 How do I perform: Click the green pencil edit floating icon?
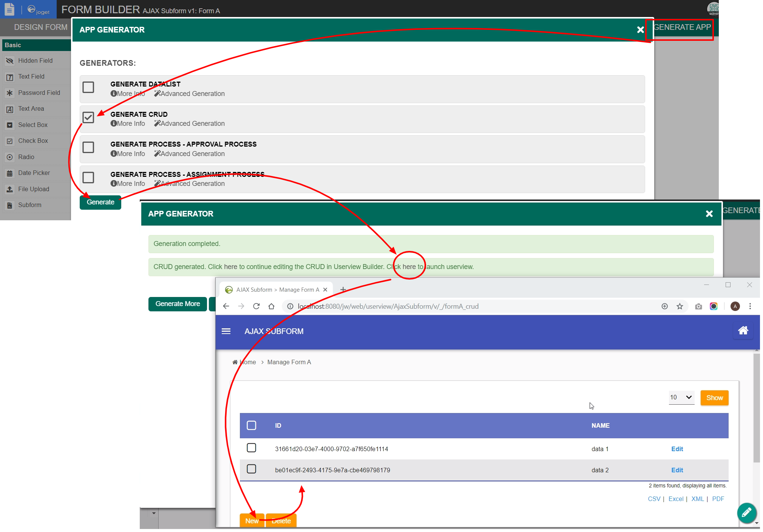[x=746, y=512]
